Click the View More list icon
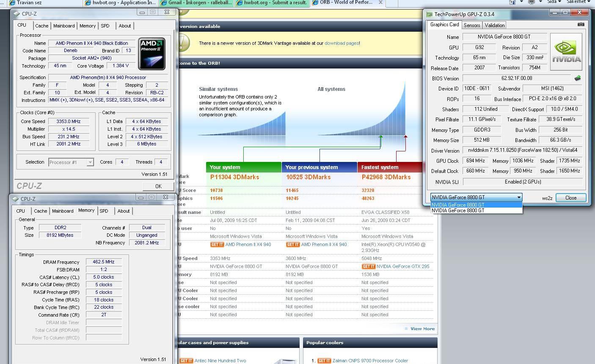 click(406, 329)
